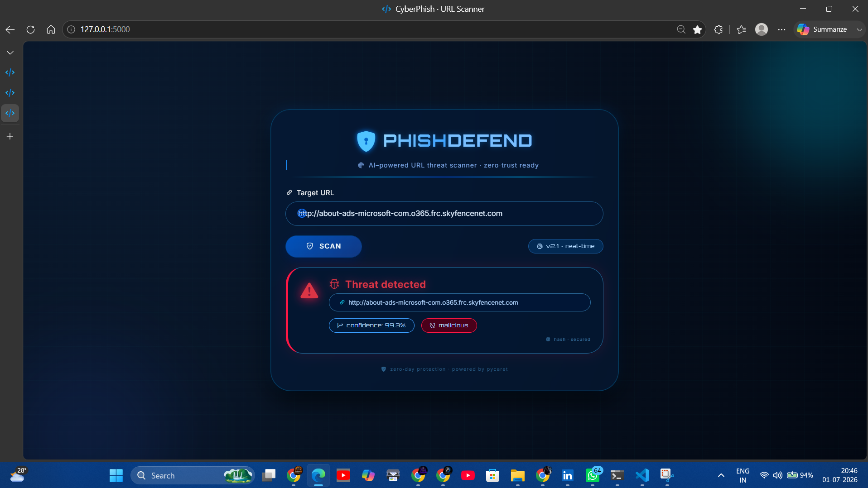Viewport: 868px width, 488px height.
Task: Open the zoom magnifier in the address bar
Action: (x=681, y=29)
